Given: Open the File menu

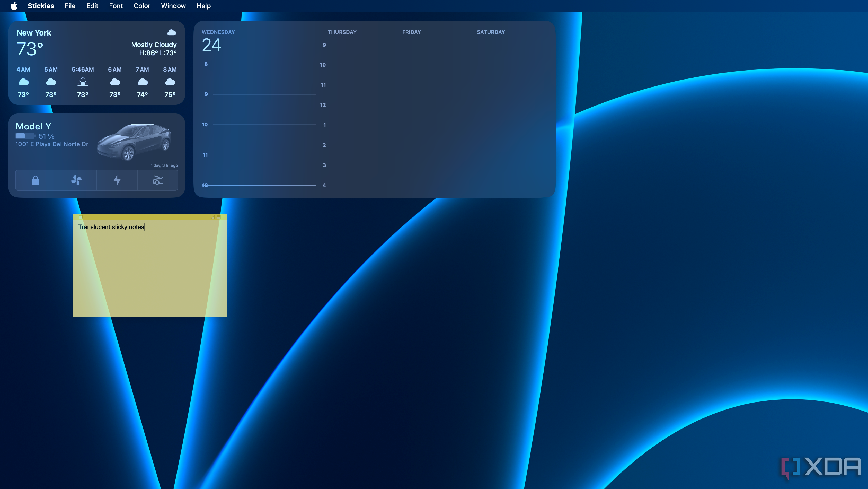Looking at the screenshot, I should coord(70,6).
